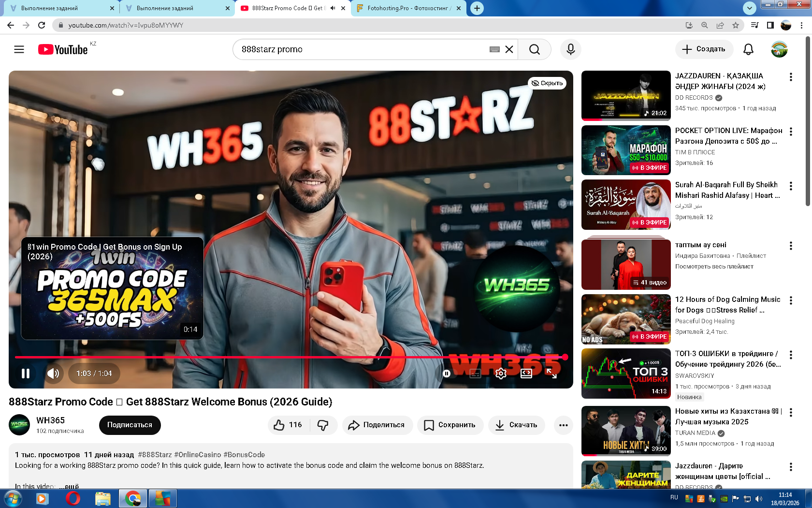Open options for the JAZZDAUREN video
812x508 pixels.
coord(791,77)
